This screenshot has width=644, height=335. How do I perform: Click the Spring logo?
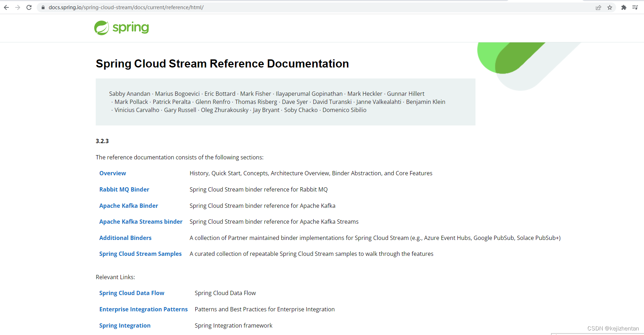pos(122,28)
